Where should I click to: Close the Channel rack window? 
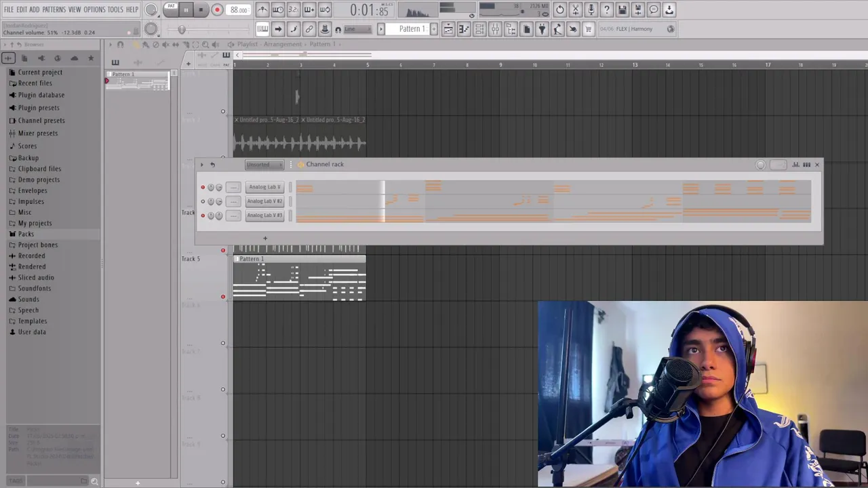(x=816, y=165)
